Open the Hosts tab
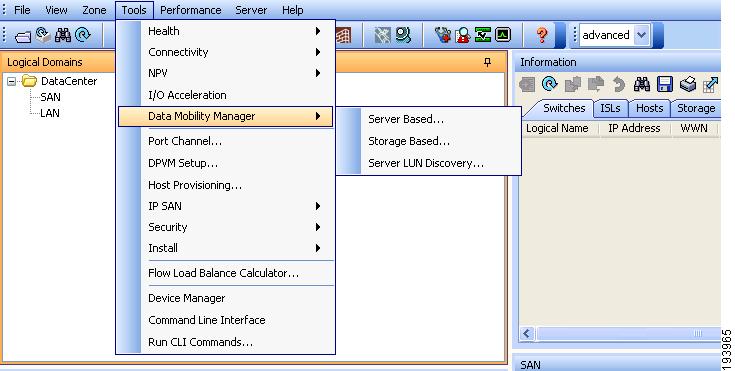The height and width of the screenshot is (371, 735). [x=649, y=108]
